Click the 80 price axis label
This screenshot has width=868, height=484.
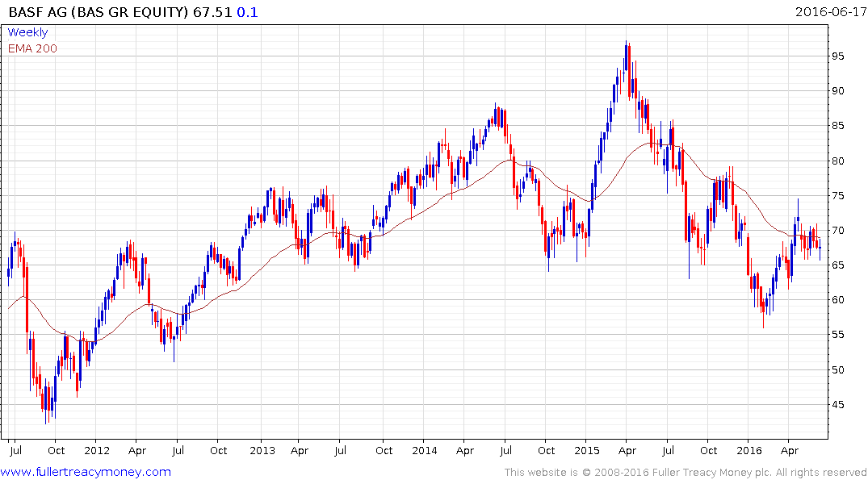pos(838,161)
